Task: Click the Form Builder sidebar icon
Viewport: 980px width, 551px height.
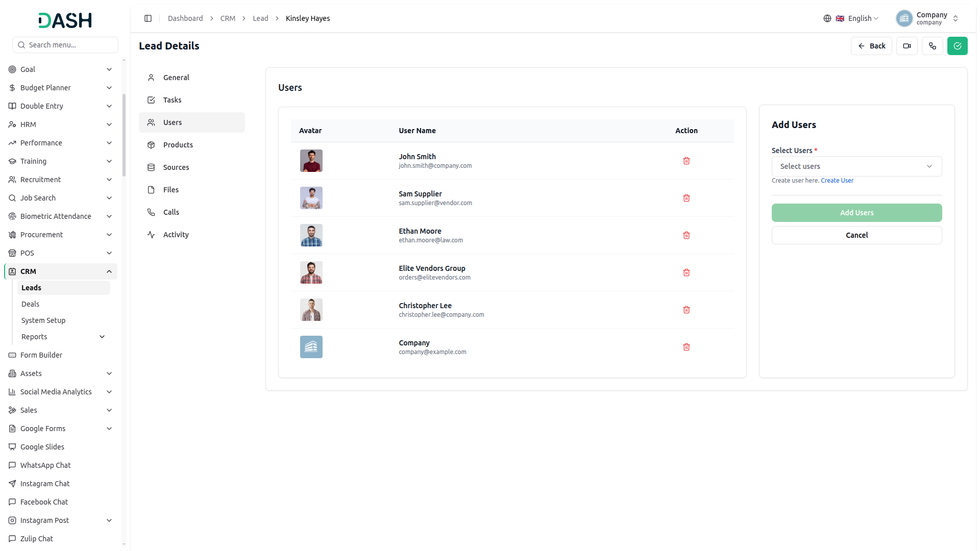Action: click(x=12, y=355)
